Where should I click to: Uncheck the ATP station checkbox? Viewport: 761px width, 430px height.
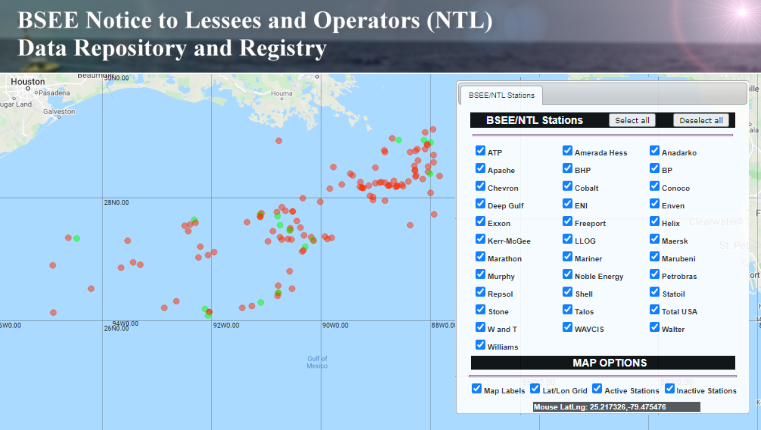(481, 152)
